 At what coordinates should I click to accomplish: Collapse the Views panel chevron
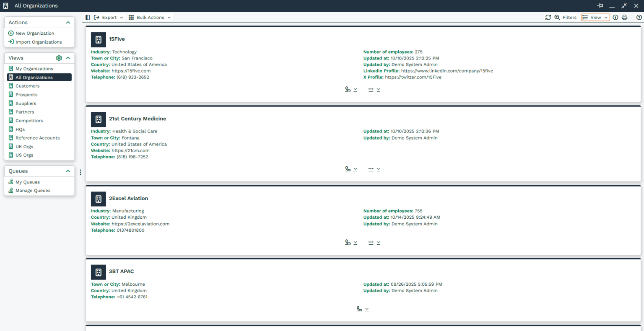[68, 58]
